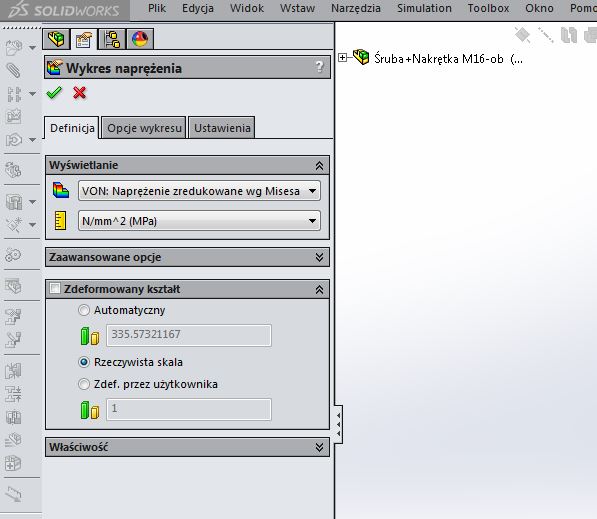Open the FeatureManager design tree tab
This screenshot has width=597, height=519.
(56, 39)
